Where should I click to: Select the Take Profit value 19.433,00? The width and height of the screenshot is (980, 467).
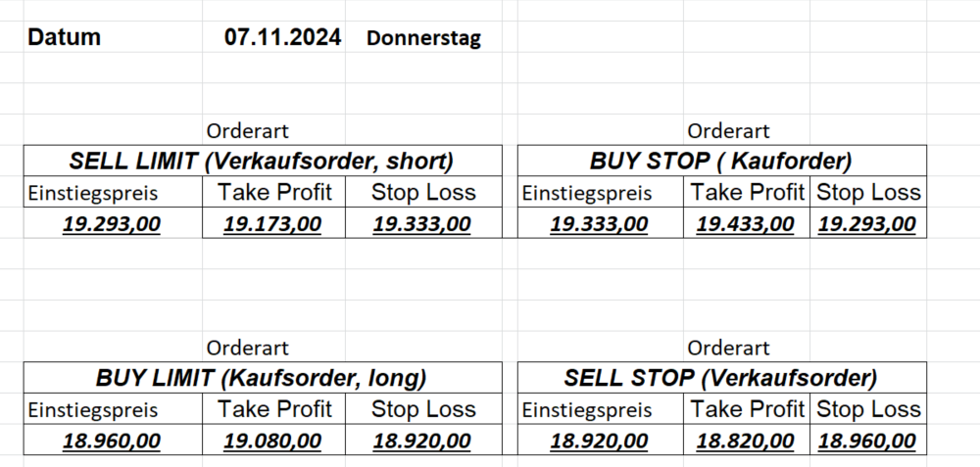tap(745, 224)
